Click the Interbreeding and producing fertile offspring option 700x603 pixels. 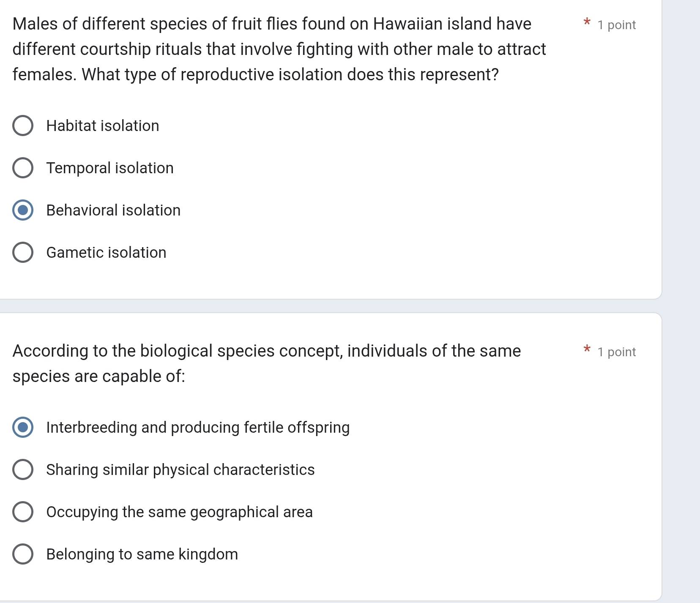coord(23,428)
